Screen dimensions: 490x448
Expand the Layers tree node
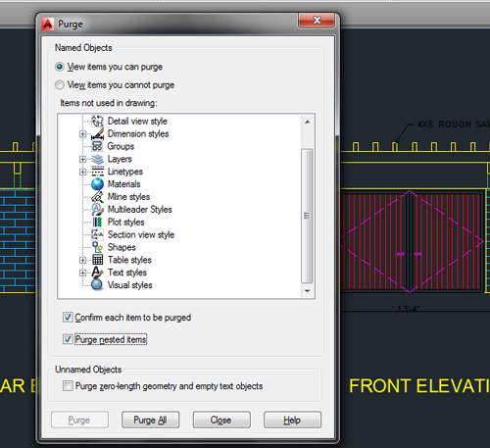click(x=82, y=159)
